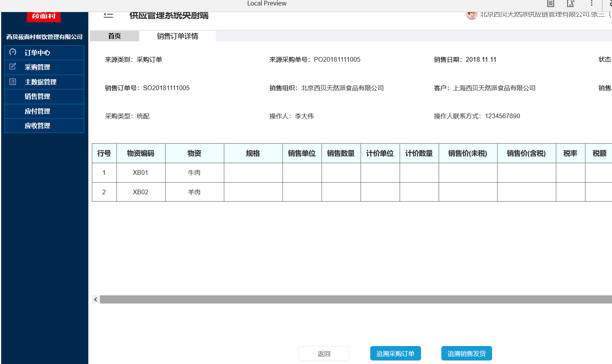This screenshot has width=612, height=364.
Task: Click operator name 李大伟
Action: pos(304,116)
